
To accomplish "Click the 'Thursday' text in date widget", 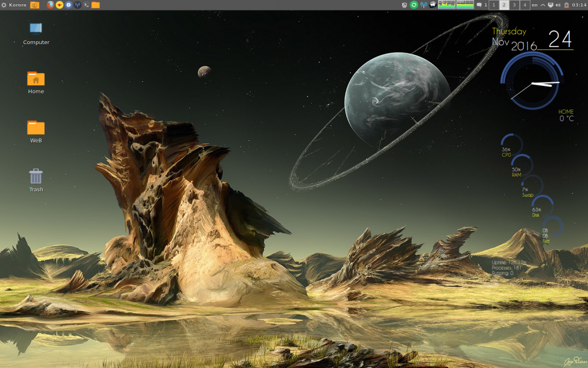I will (509, 32).
